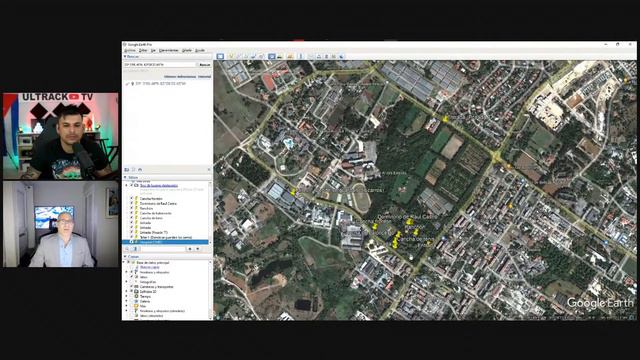Screen dimensions: 640x360
Task: Click the Save Image toolbar icon
Action: click(327, 56)
